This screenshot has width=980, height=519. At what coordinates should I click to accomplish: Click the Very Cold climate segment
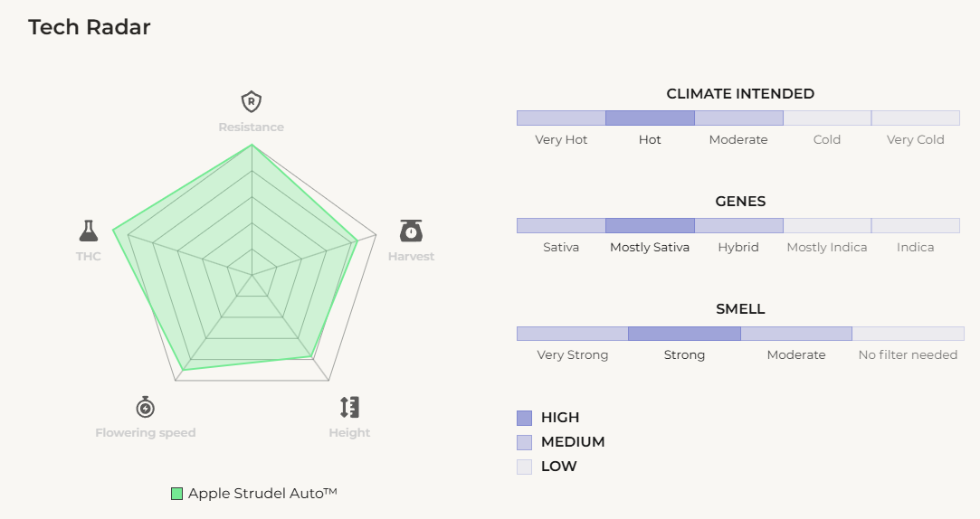tap(915, 118)
